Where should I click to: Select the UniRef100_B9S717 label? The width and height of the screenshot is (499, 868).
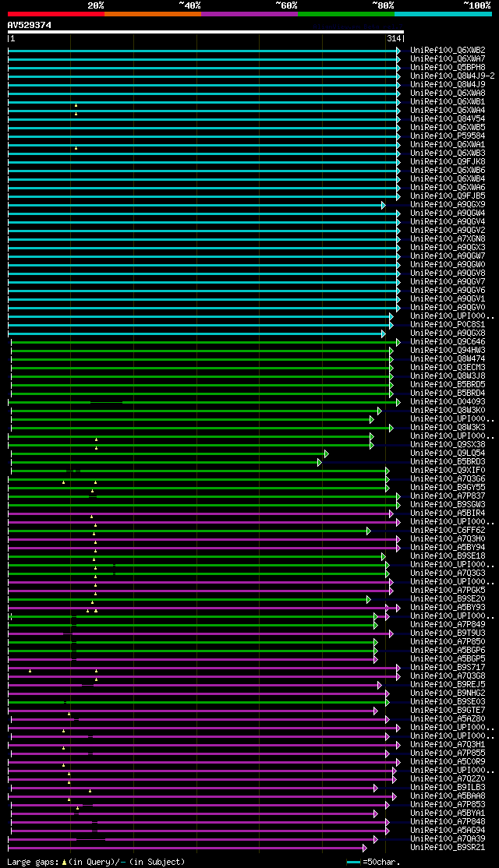448,668
